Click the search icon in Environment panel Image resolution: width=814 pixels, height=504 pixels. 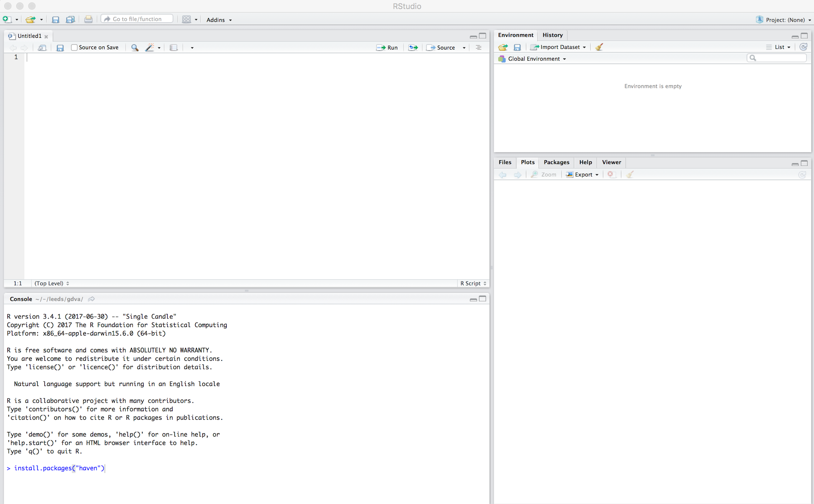pos(753,58)
